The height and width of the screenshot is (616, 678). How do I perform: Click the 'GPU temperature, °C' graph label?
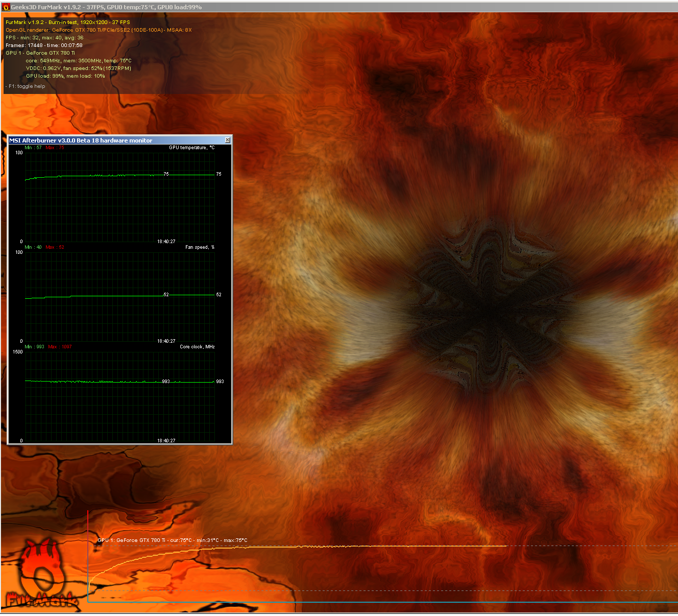192,148
